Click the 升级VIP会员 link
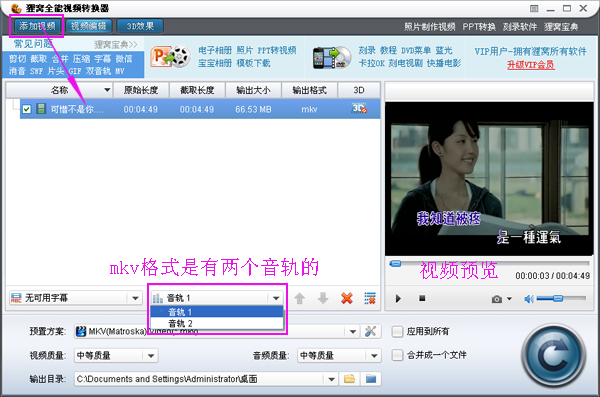The height and width of the screenshot is (397, 600). pyautogui.click(x=531, y=65)
